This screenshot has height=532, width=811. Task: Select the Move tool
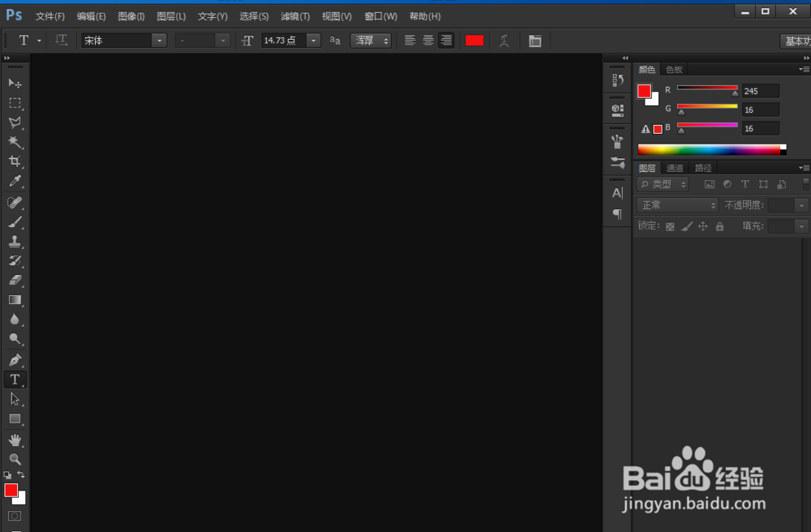(15, 84)
